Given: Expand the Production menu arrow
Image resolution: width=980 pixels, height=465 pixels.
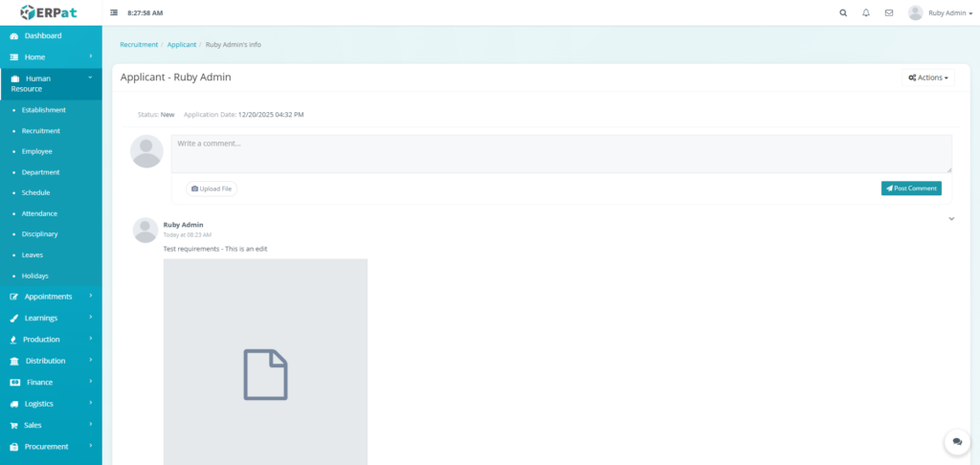Looking at the screenshot, I should [91, 339].
